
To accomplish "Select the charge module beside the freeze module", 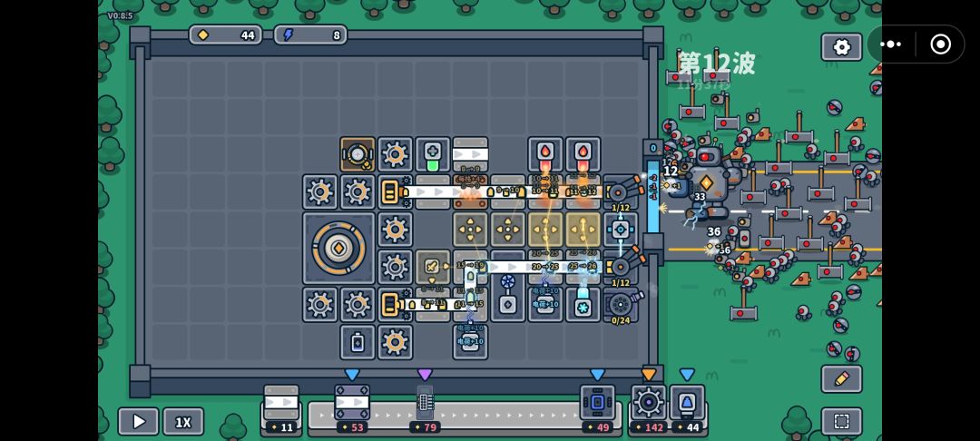I will tap(545, 304).
